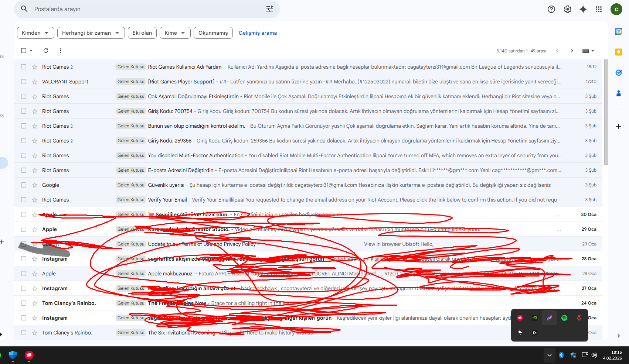The width and height of the screenshot is (629, 364).
Task: Collapse the hidden tray icons chevron
Action: [x=550, y=355]
